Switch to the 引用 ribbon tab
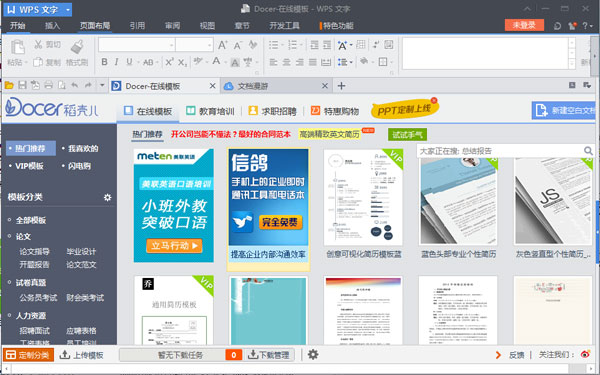The width and height of the screenshot is (600, 375). click(137, 25)
